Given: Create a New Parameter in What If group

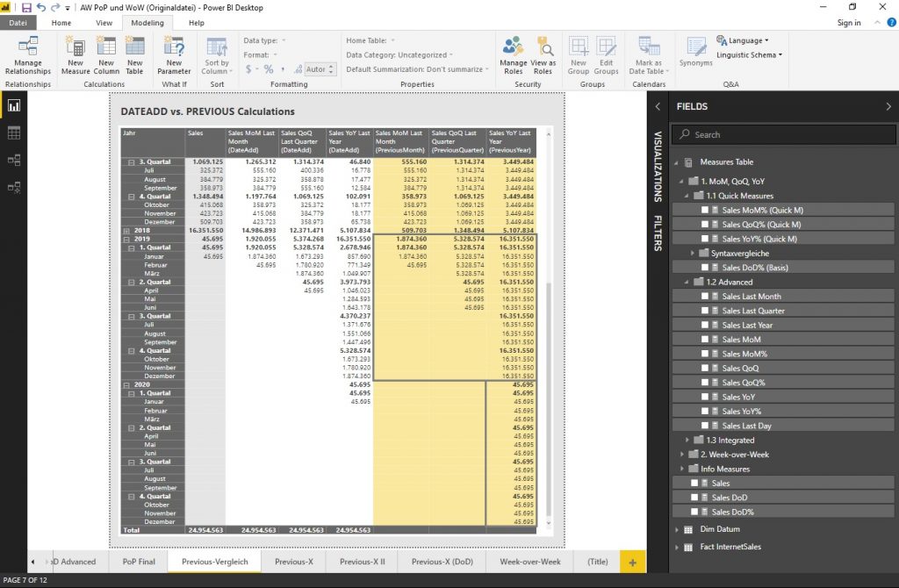Looking at the screenshot, I should (174, 55).
